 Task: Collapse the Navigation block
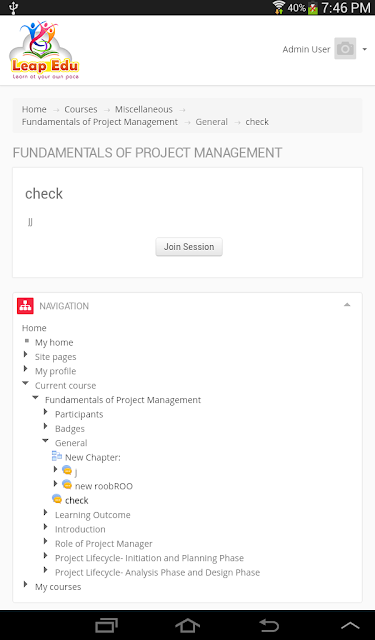pos(347,305)
